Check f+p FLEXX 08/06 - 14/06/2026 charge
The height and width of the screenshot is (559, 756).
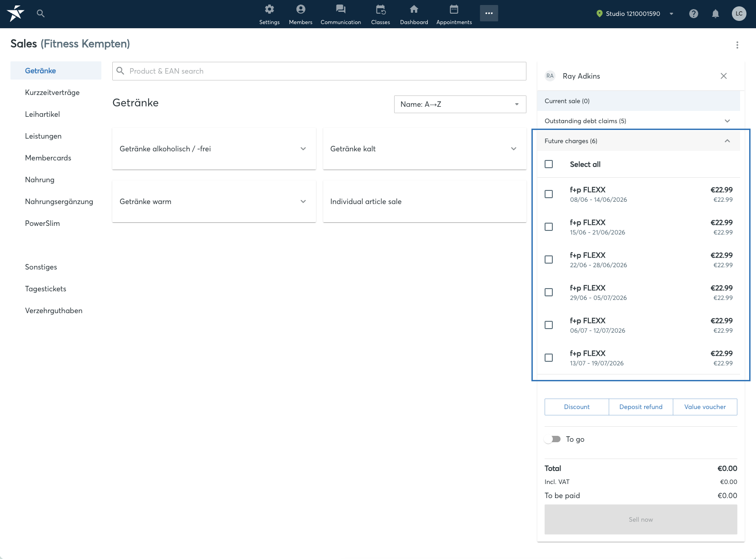[x=549, y=194]
